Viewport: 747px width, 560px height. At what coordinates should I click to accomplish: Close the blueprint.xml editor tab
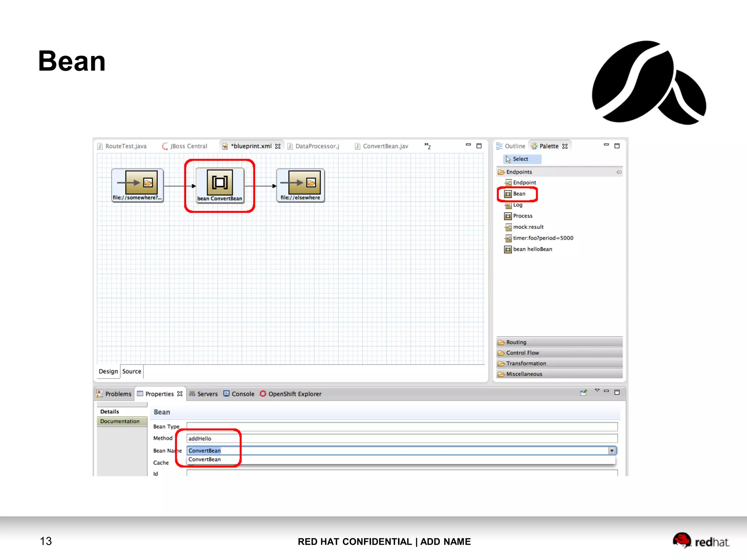tap(278, 146)
